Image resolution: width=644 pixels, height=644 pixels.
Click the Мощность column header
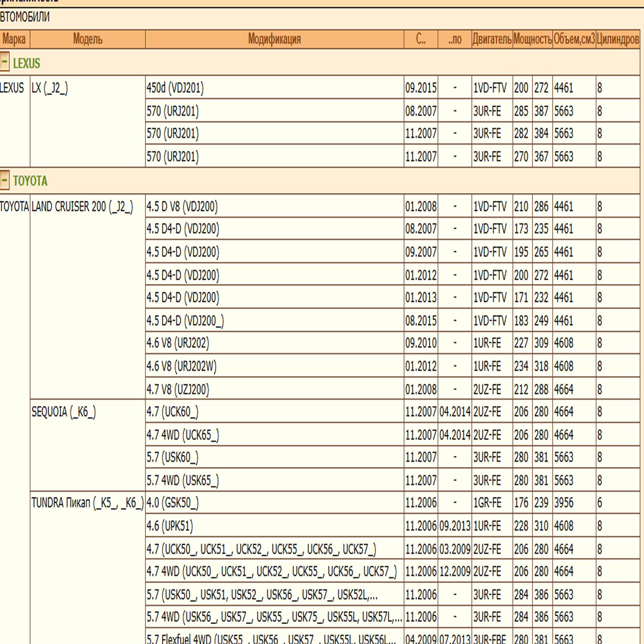coord(533,39)
